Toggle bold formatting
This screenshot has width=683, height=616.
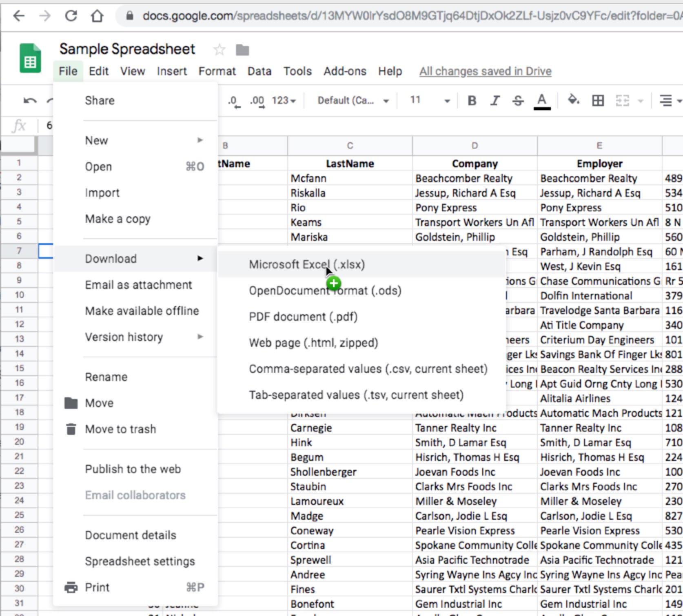click(x=472, y=100)
